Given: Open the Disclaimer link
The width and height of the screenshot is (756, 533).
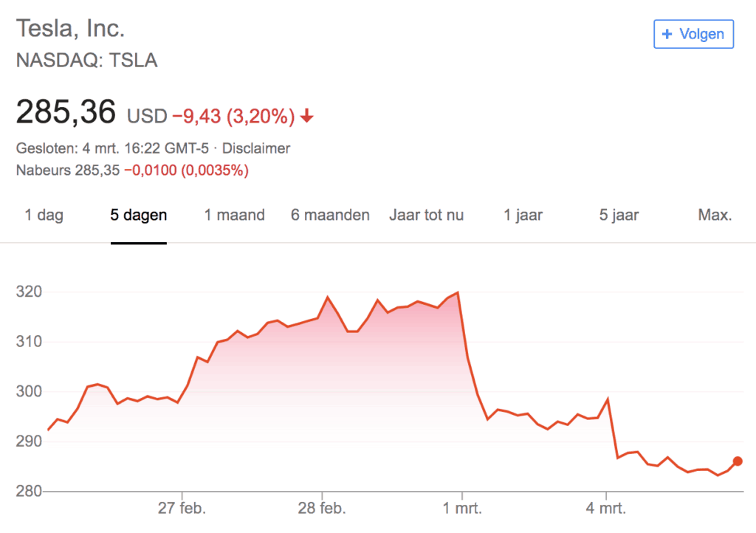Looking at the screenshot, I should 256,148.
